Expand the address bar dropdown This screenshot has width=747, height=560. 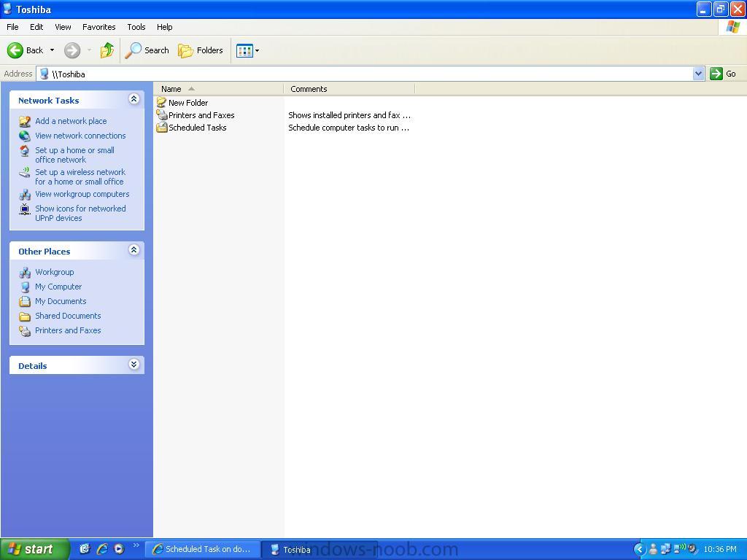[x=698, y=74]
